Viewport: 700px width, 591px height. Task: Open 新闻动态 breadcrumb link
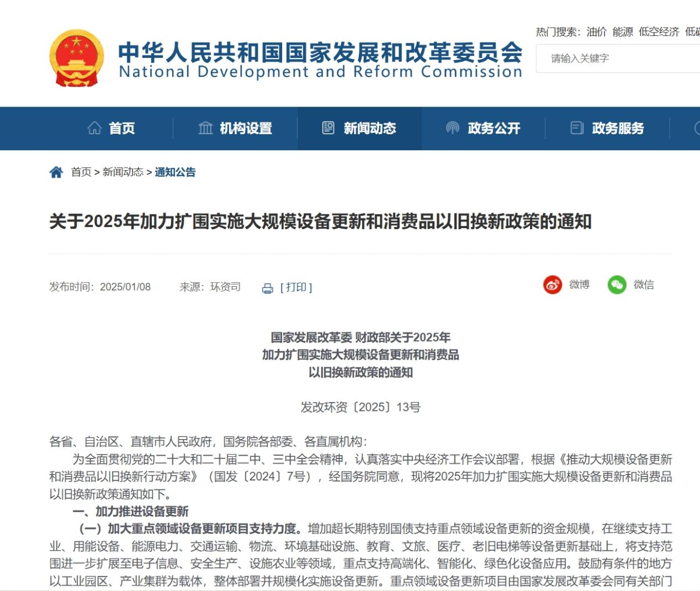point(123,172)
